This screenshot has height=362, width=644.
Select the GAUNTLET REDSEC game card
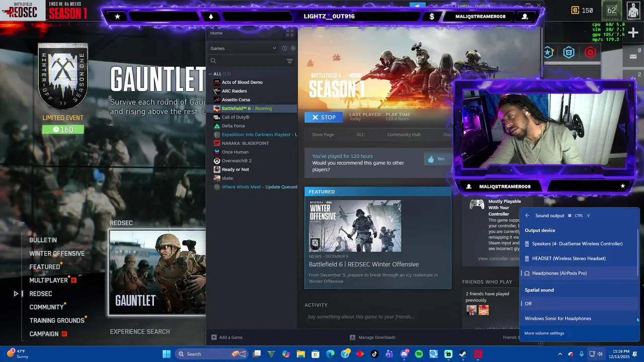pos(157,273)
